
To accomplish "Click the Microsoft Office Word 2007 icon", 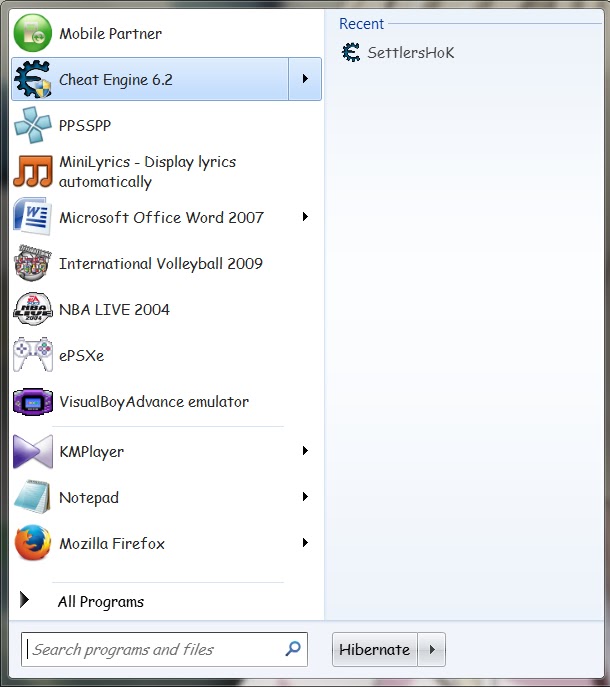I will (33, 217).
